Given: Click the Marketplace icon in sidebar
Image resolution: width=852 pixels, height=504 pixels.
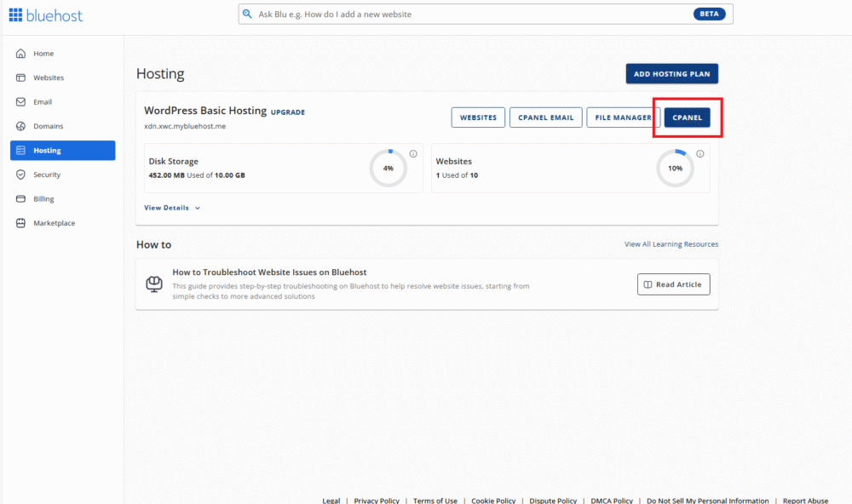Looking at the screenshot, I should (x=20, y=222).
